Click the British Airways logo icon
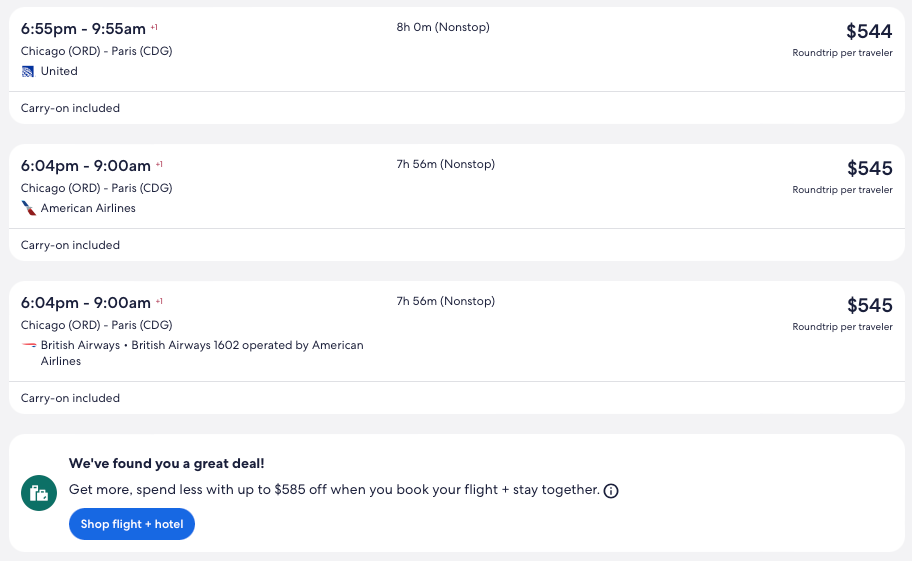The height and width of the screenshot is (561, 912). coord(28,346)
